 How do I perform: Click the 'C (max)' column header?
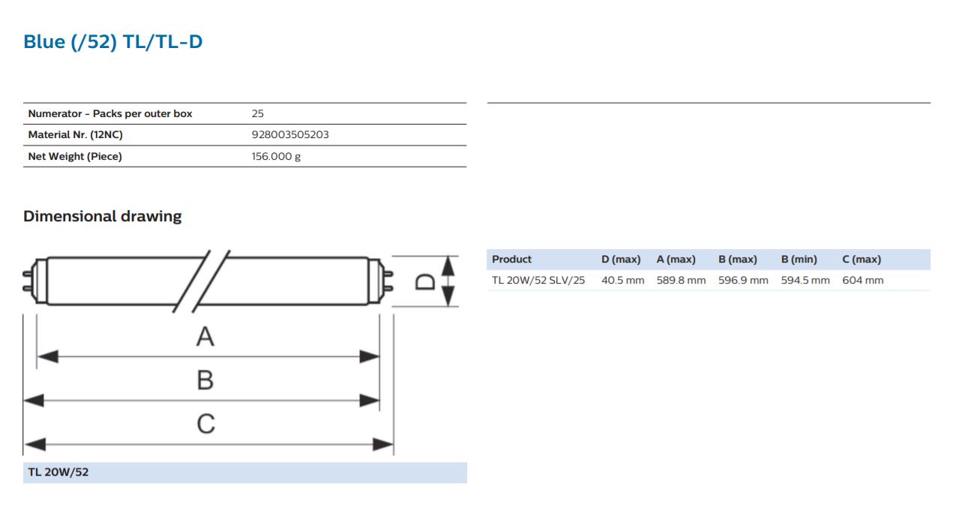pos(862,260)
